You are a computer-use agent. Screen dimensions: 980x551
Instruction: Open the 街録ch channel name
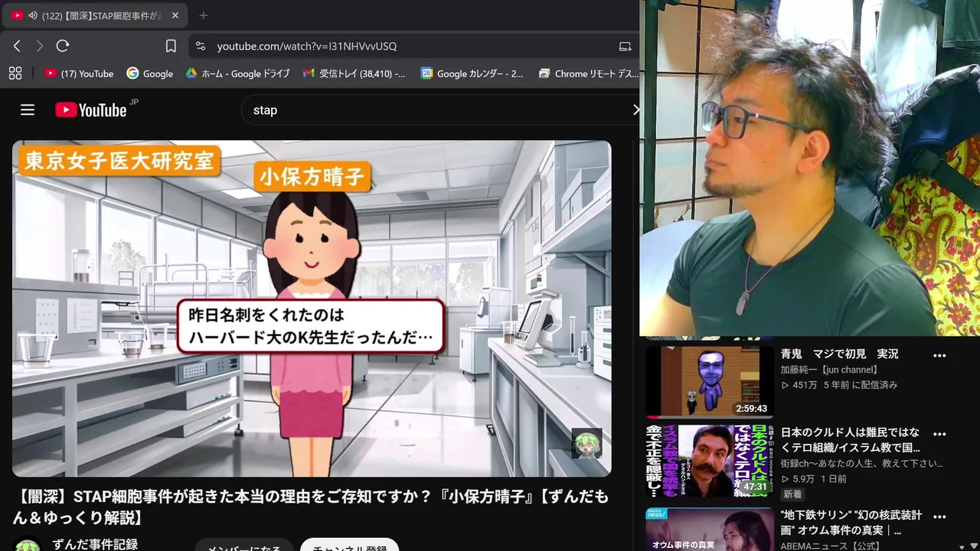click(862, 464)
